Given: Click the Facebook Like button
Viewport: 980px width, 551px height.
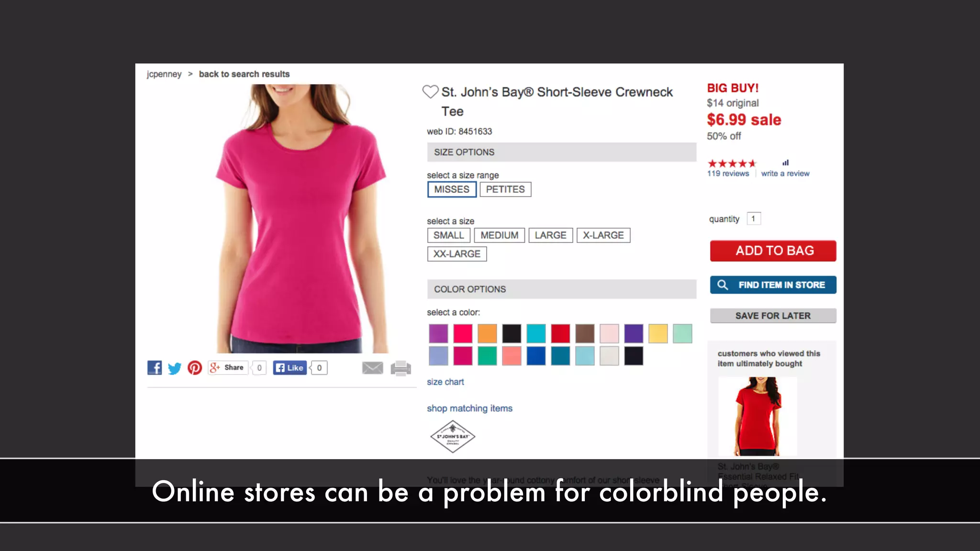Looking at the screenshot, I should coord(290,368).
